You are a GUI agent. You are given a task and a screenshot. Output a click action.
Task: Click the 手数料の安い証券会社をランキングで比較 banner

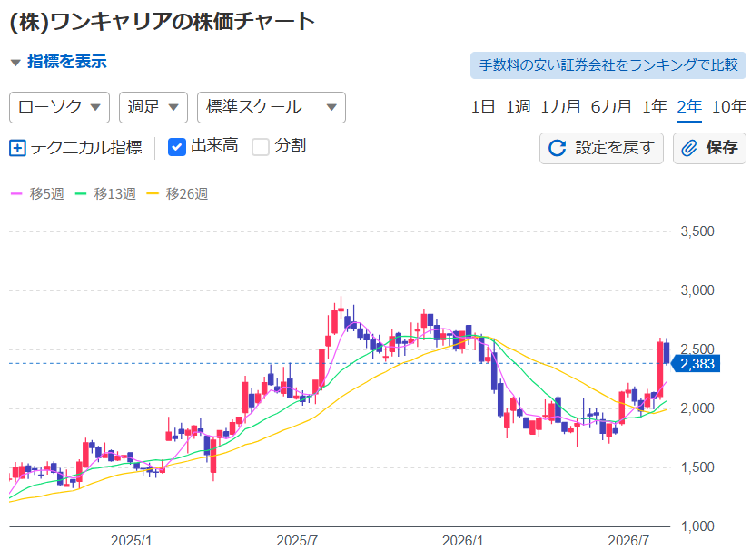[608, 65]
